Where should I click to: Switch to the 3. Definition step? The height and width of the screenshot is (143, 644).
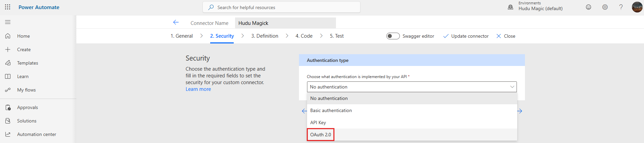click(x=265, y=36)
